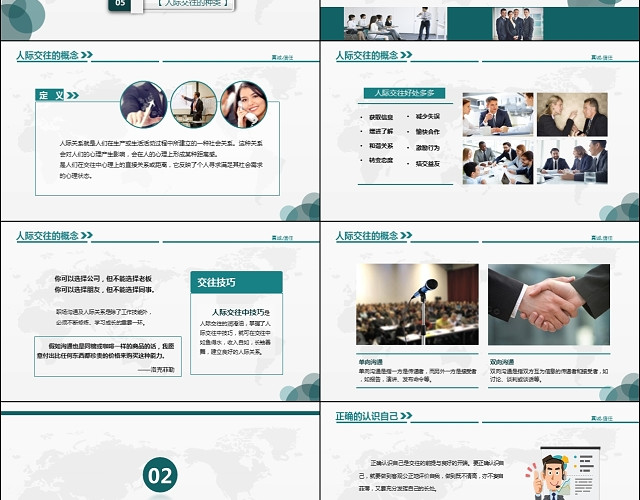This screenshot has height=500, width=640.
Task: Click the 人际交往的概念 heading on the definition slide
Action: [x=47, y=56]
